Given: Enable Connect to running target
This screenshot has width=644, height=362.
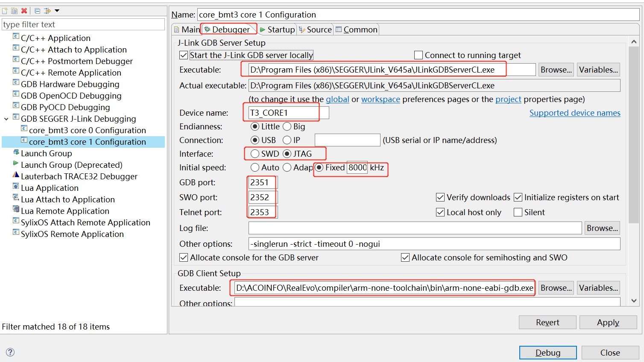Looking at the screenshot, I should pos(419,55).
